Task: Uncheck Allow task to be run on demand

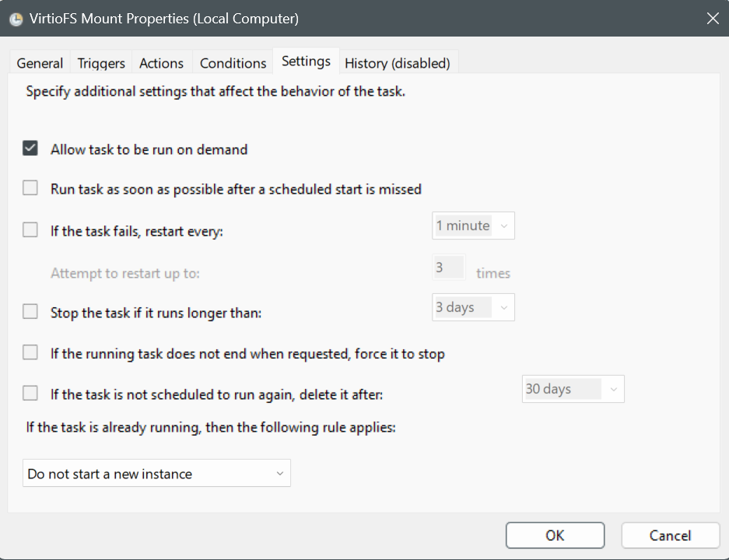Action: tap(30, 149)
